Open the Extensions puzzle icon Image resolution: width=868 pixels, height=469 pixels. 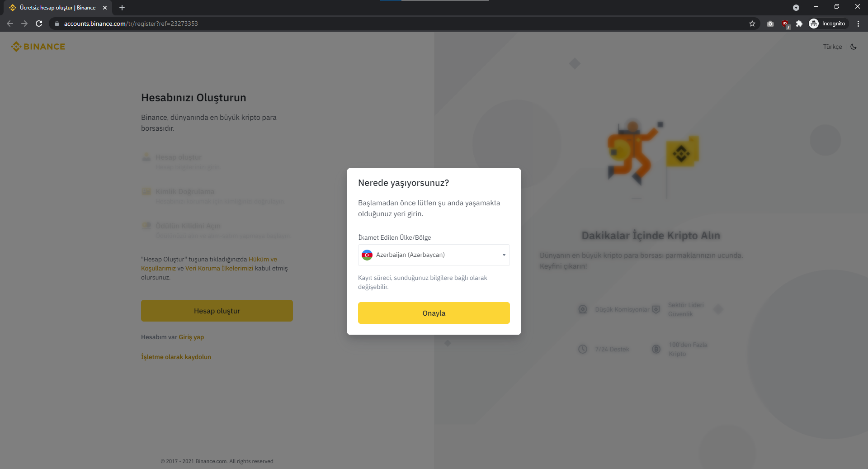[799, 24]
